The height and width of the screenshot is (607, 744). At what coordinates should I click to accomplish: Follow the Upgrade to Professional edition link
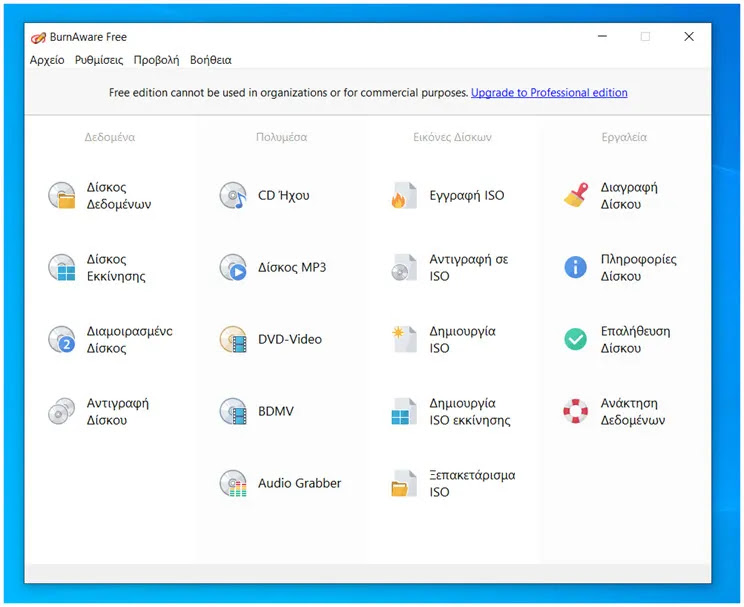pyautogui.click(x=549, y=93)
